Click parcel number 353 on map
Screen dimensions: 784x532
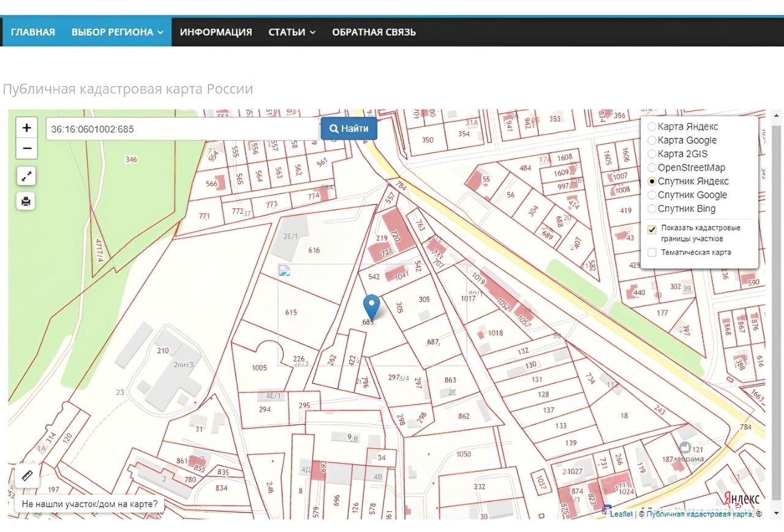point(554,119)
